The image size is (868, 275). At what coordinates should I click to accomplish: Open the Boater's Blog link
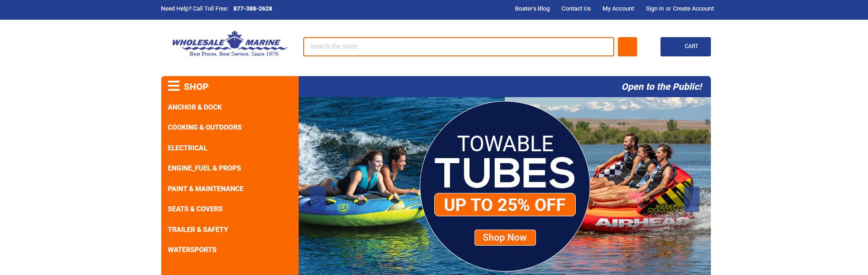(x=532, y=9)
